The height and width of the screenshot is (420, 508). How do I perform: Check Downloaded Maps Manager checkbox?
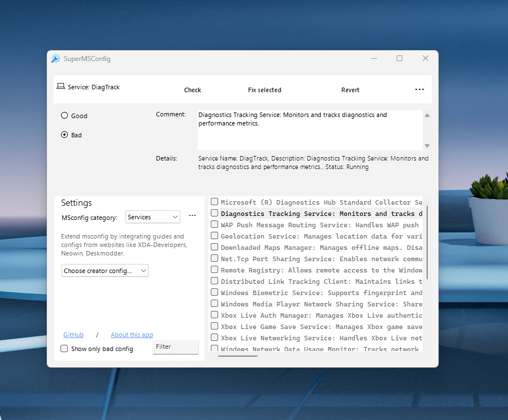pyautogui.click(x=214, y=247)
